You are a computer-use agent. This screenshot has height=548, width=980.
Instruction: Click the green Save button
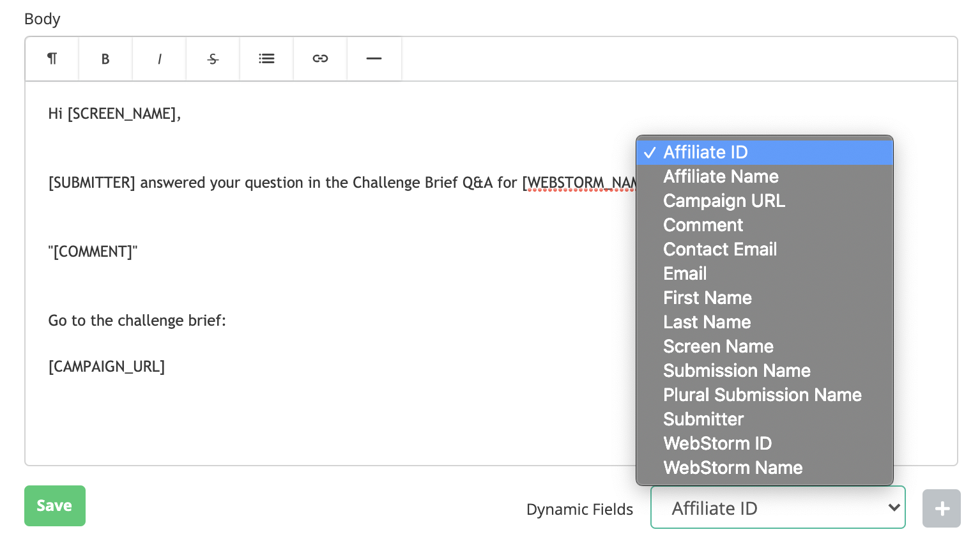tap(55, 506)
